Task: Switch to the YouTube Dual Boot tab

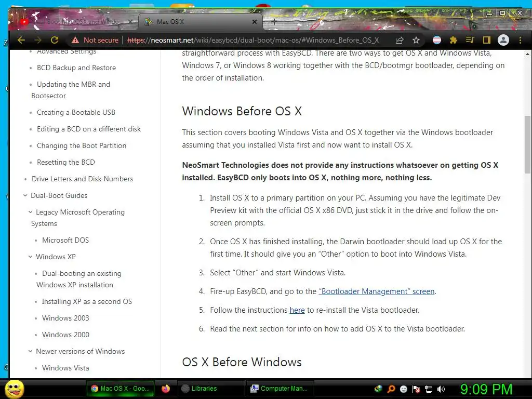Action: (x=75, y=22)
